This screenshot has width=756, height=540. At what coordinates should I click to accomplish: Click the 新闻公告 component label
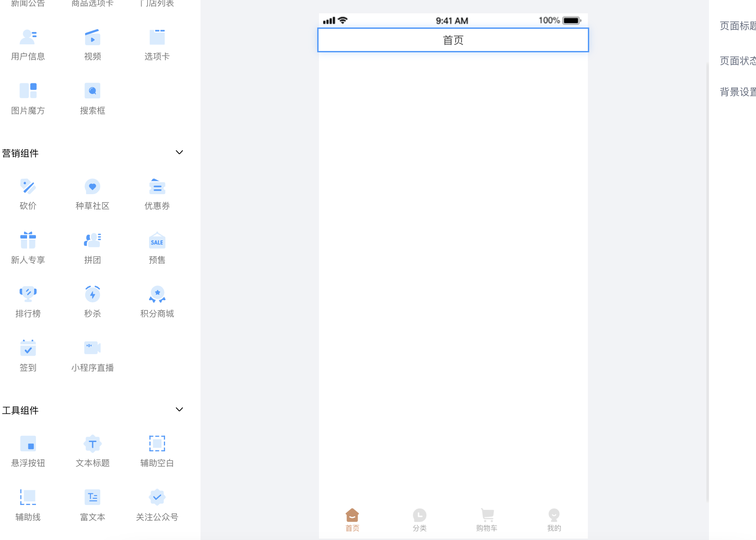click(x=28, y=3)
